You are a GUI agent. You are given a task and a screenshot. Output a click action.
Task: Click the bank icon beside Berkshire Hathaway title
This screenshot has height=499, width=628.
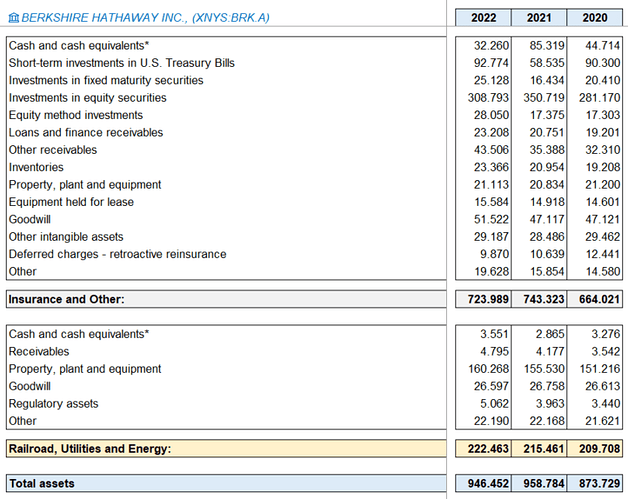click(14, 18)
